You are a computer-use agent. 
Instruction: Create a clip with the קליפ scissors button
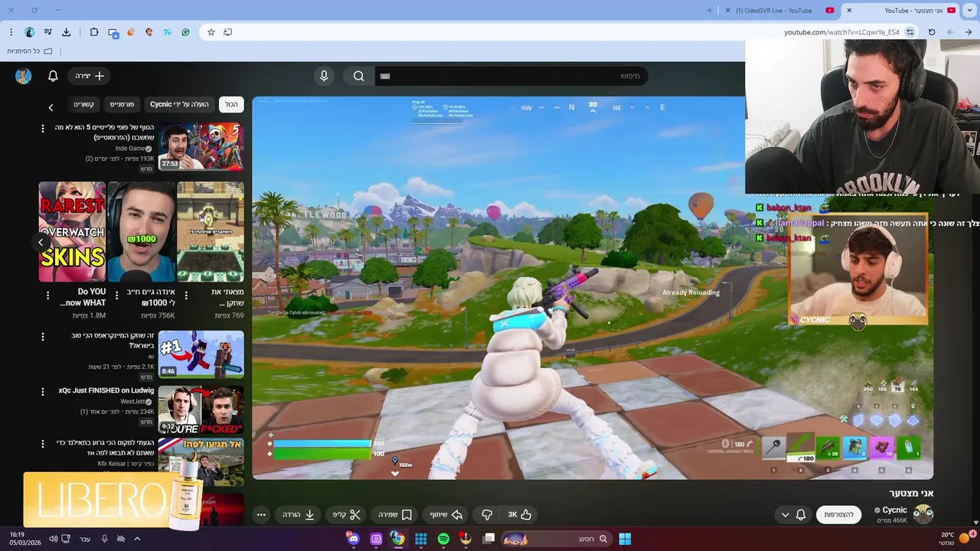tap(347, 515)
